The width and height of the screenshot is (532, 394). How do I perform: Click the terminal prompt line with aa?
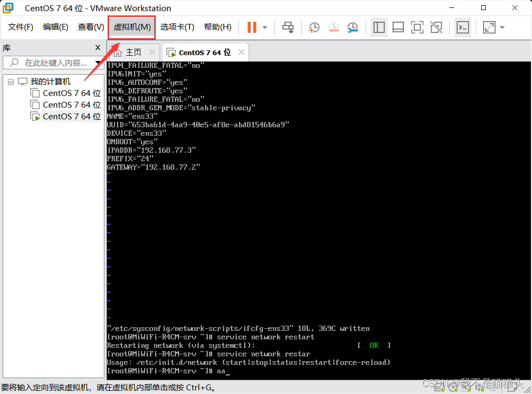tap(169, 371)
